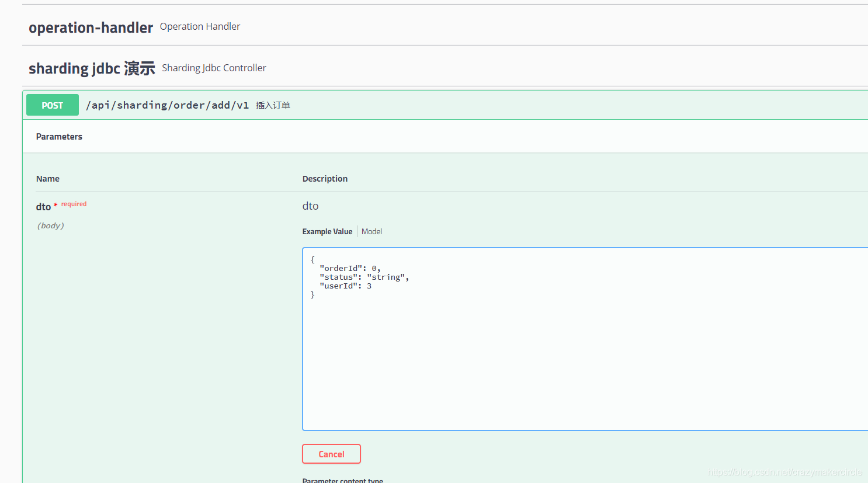This screenshot has width=868, height=483.
Task: Click the Sharding Jdbc Controller description
Action: pos(214,68)
